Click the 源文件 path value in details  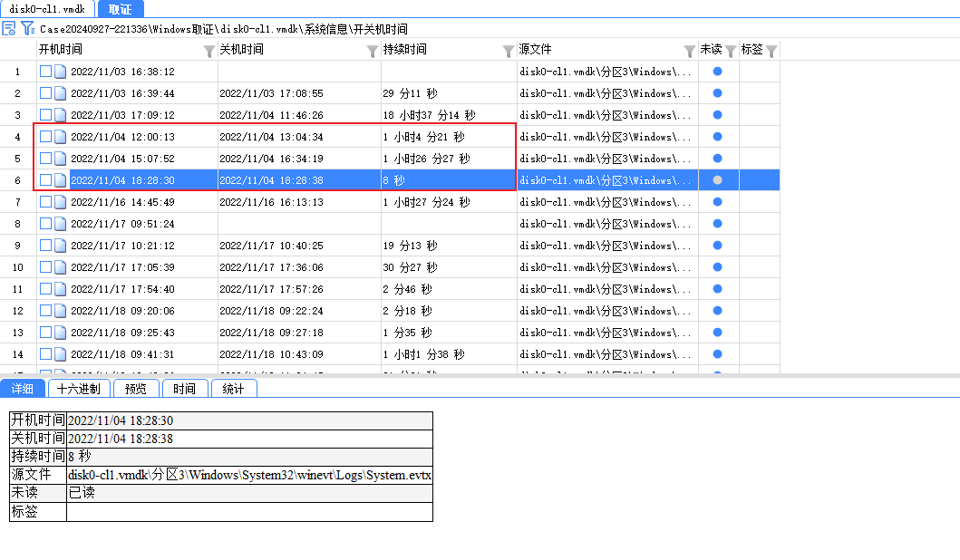click(249, 475)
